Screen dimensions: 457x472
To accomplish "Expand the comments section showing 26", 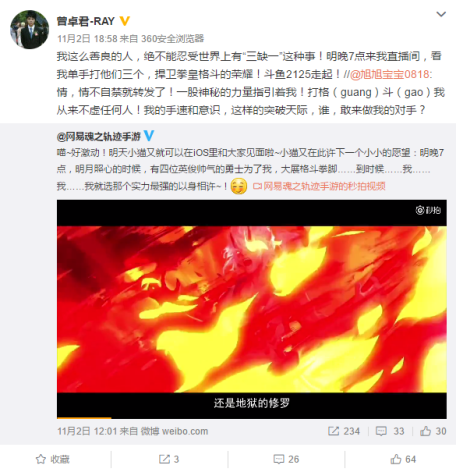I will pos(286,459).
